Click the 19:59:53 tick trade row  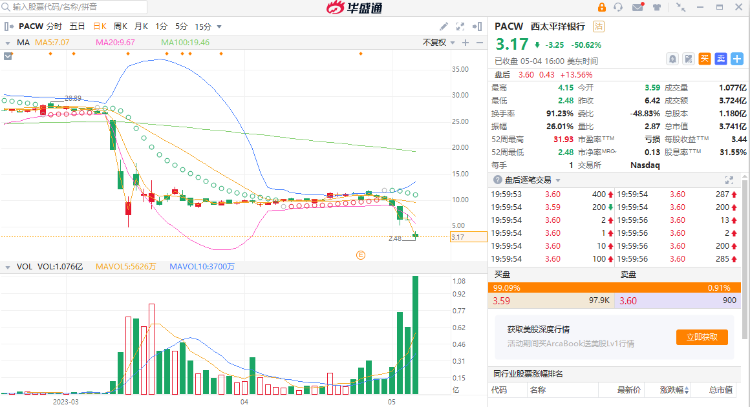[x=551, y=194]
